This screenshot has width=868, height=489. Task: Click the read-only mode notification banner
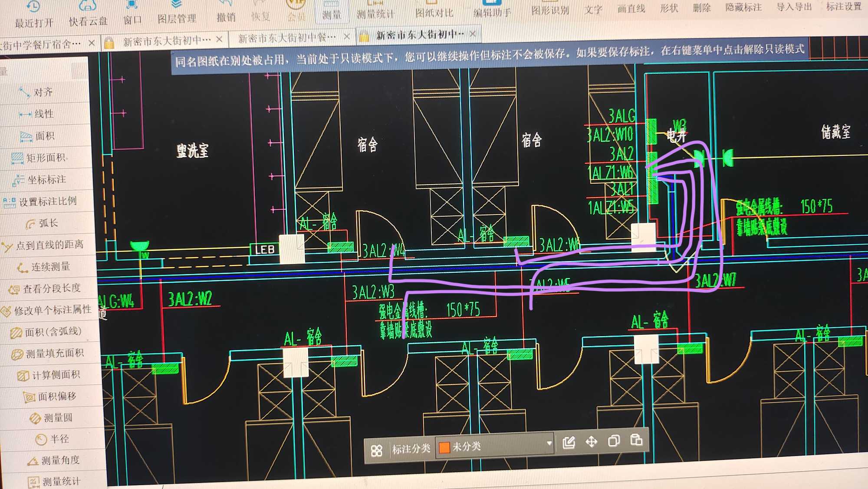[x=490, y=55]
